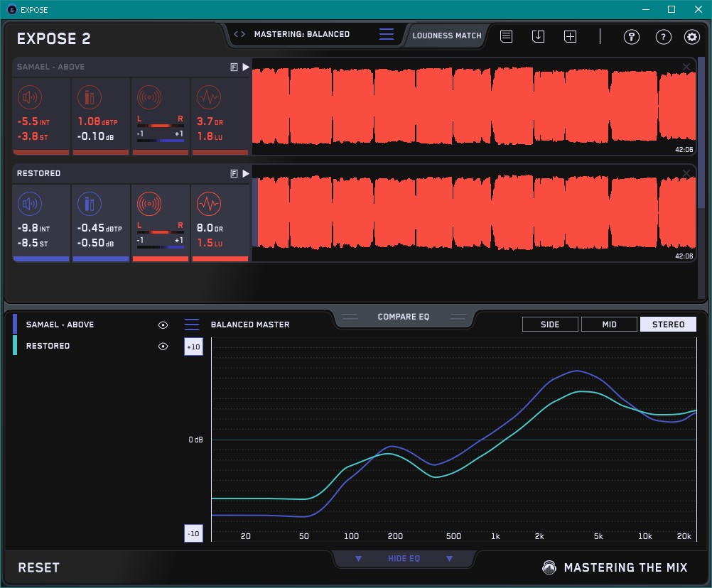Screen dimensions: 712x588
Task: Open the notes list icon in toolbar
Action: 506,36
